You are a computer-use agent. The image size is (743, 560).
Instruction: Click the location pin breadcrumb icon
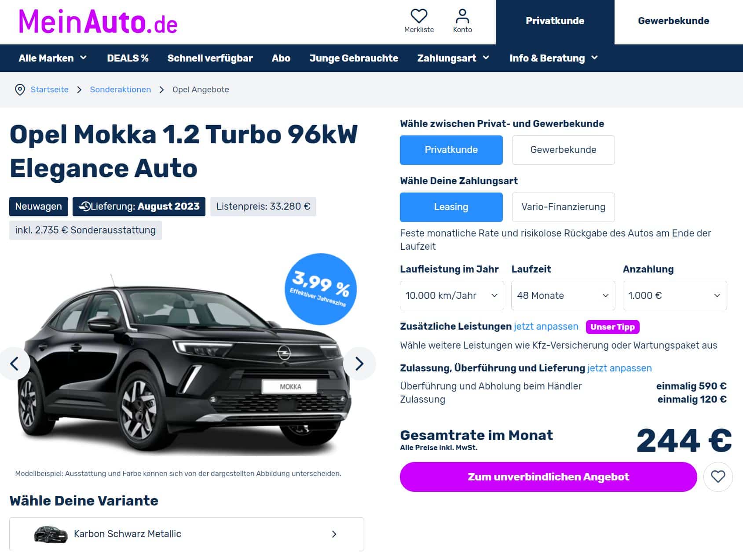tap(20, 90)
